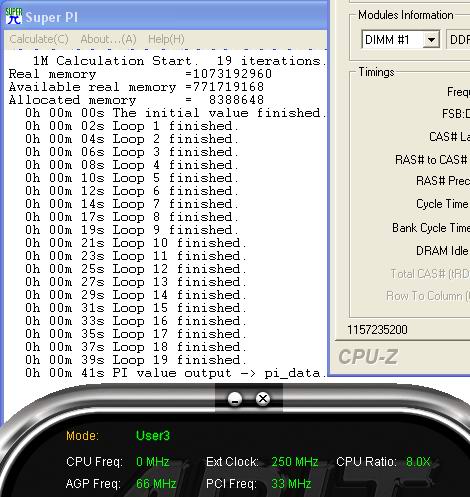This screenshot has height=497, width=470.
Task: Open the Help(H) menu in Super PI
Action: [x=166, y=39]
